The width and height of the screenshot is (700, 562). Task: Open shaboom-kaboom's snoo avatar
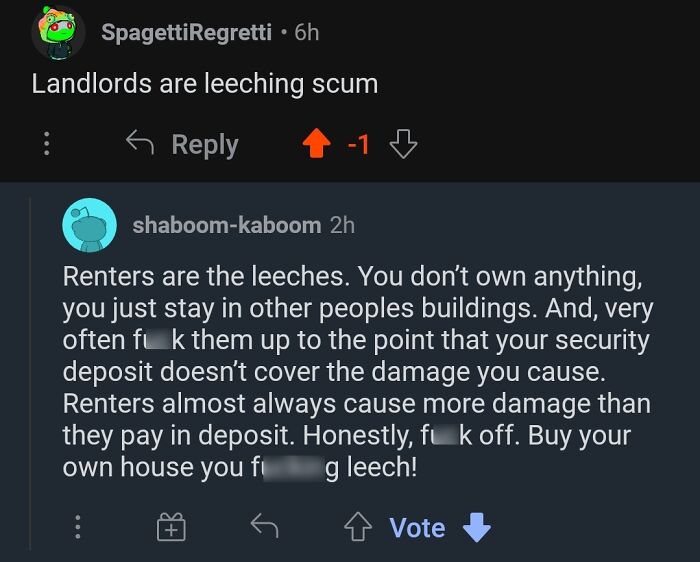click(89, 224)
